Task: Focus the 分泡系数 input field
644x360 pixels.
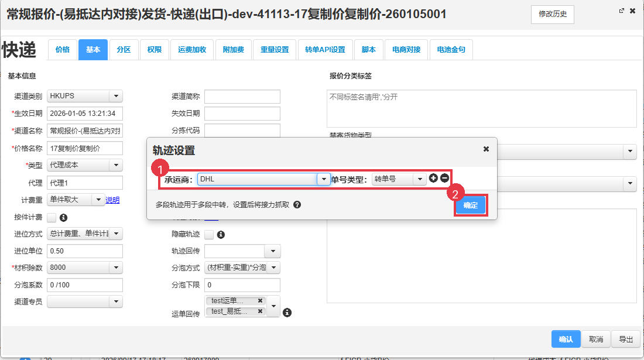Action: (85, 285)
